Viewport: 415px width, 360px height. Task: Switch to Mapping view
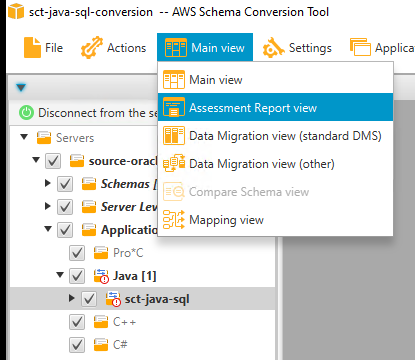coord(275,220)
